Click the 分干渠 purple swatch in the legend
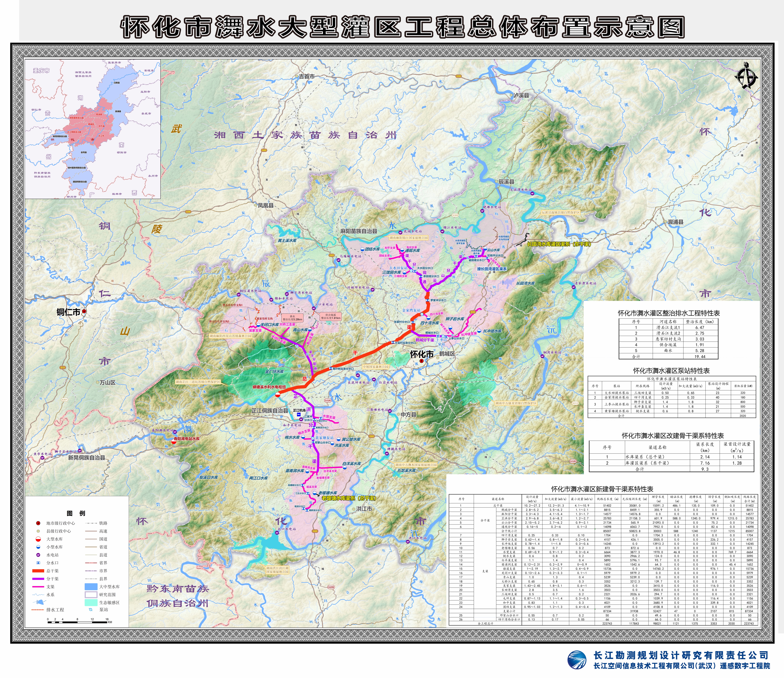This screenshot has height=678, width=784. [38, 579]
